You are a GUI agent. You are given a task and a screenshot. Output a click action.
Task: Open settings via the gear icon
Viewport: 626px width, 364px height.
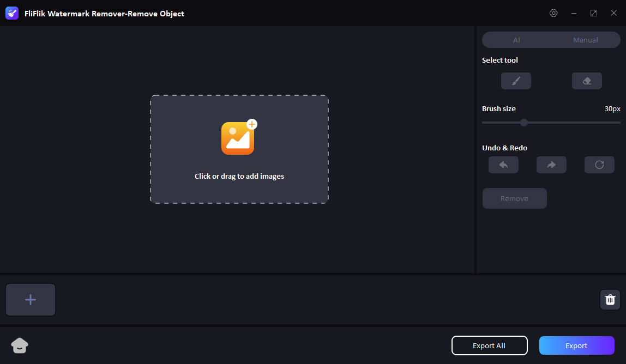[553, 13]
